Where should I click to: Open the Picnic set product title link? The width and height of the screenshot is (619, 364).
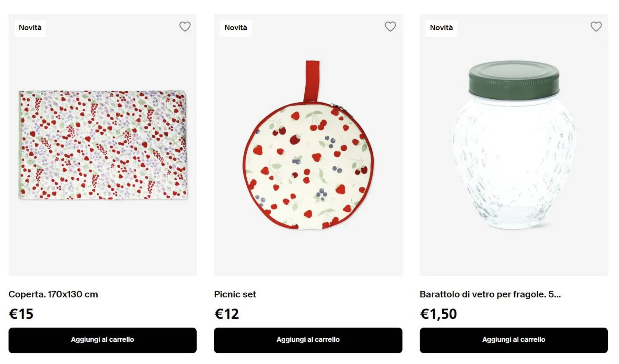click(235, 294)
